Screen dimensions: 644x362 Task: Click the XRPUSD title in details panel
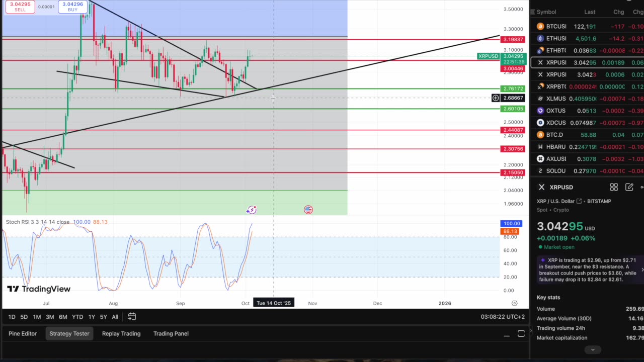(561, 187)
